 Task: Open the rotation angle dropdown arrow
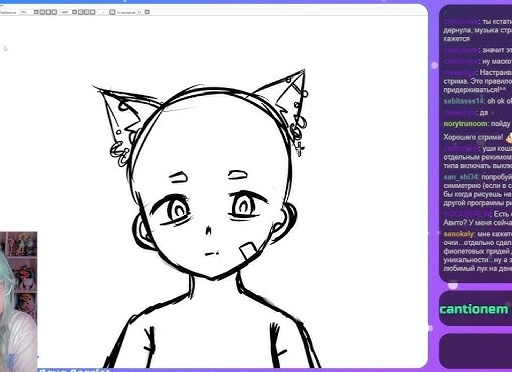click(74, 12)
